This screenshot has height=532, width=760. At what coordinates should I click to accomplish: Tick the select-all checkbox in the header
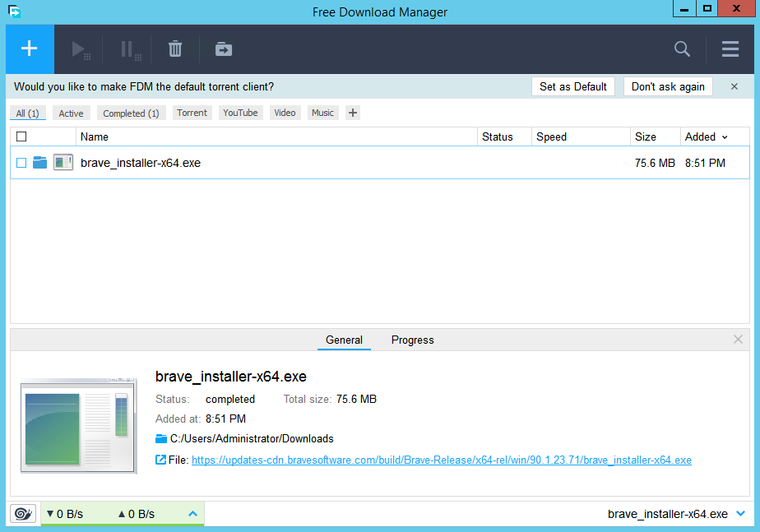coord(21,136)
